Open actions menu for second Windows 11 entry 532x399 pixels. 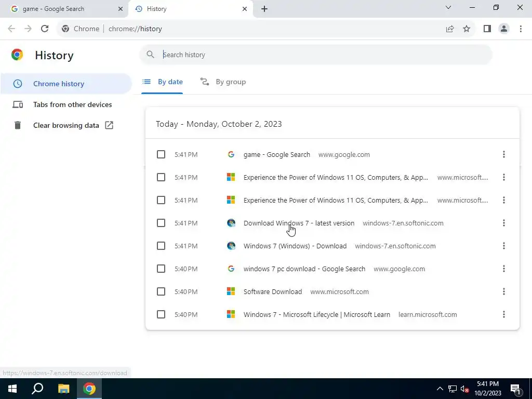click(x=503, y=200)
